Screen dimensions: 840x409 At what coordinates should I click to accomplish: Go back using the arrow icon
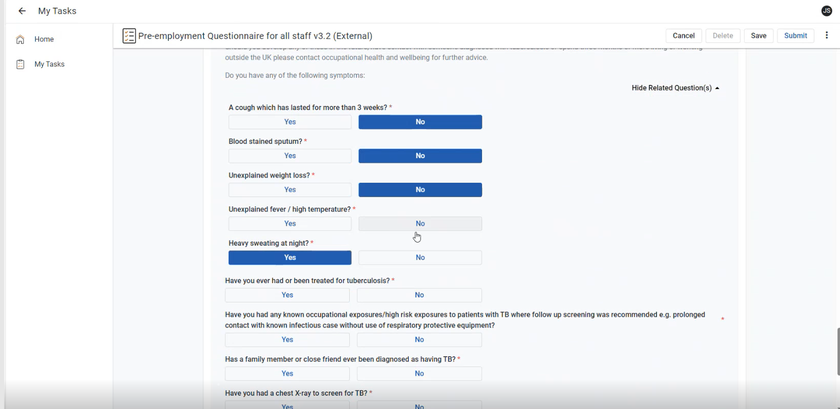pyautogui.click(x=22, y=11)
